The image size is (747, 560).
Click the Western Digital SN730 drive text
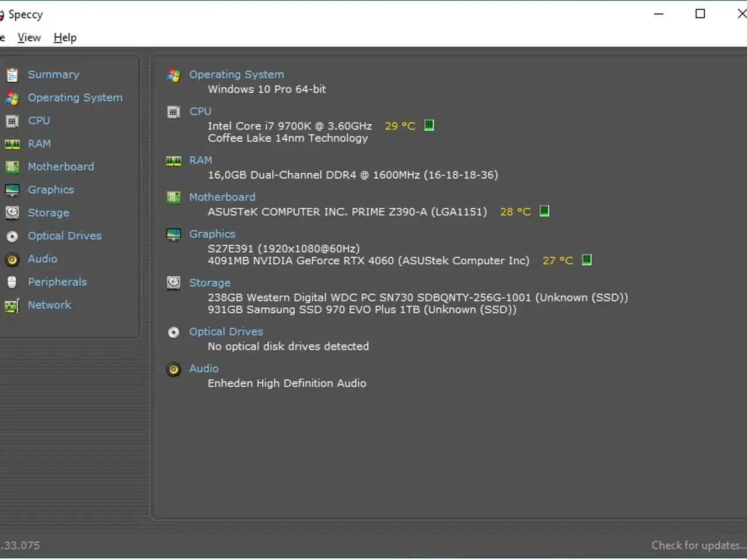(x=418, y=297)
